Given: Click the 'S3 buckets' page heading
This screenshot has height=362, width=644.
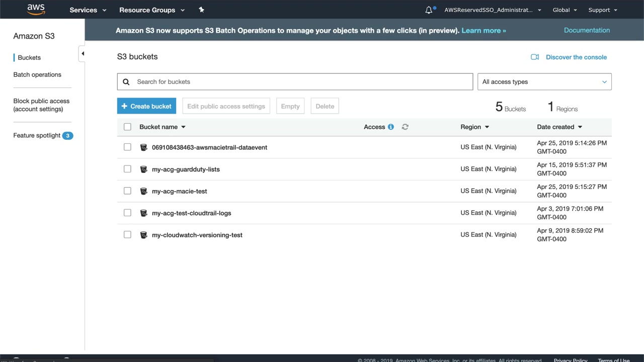Looking at the screenshot, I should pos(137,57).
